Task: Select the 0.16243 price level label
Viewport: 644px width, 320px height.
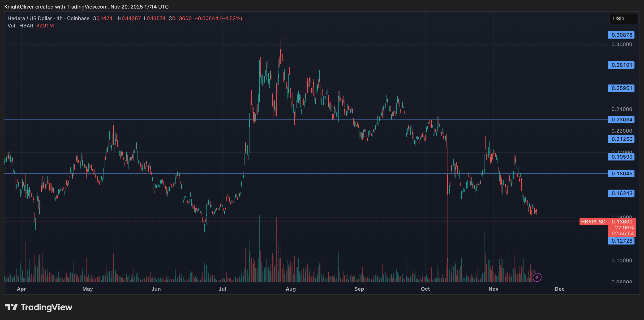Action: coord(621,193)
